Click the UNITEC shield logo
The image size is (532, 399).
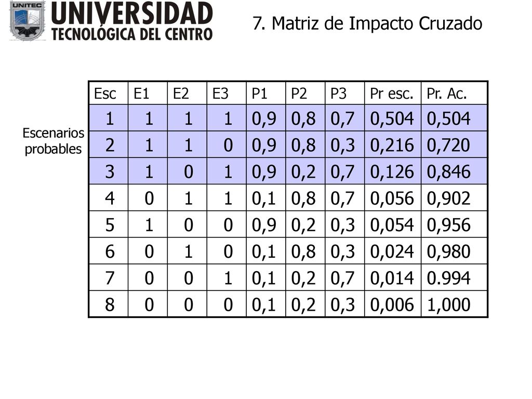point(26,20)
